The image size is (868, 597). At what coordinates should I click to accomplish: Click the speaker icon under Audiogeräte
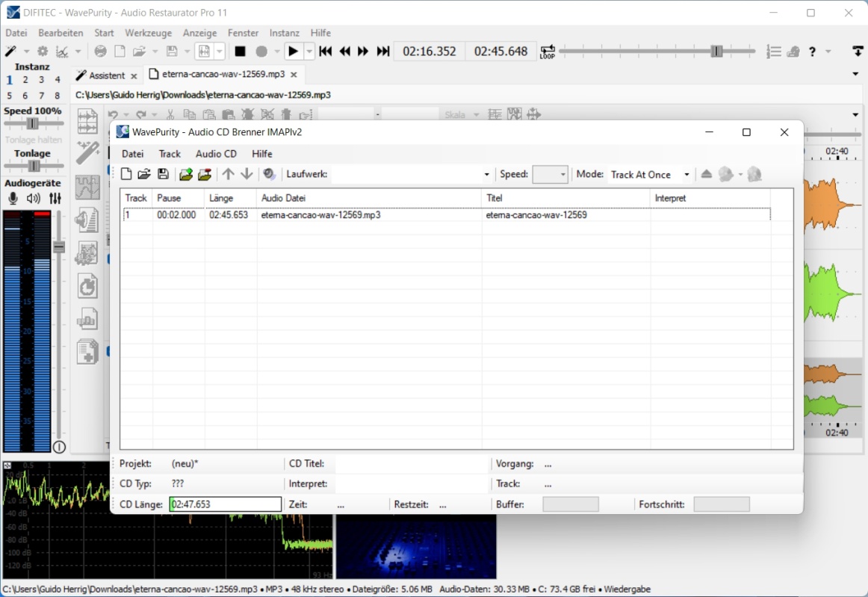point(33,198)
